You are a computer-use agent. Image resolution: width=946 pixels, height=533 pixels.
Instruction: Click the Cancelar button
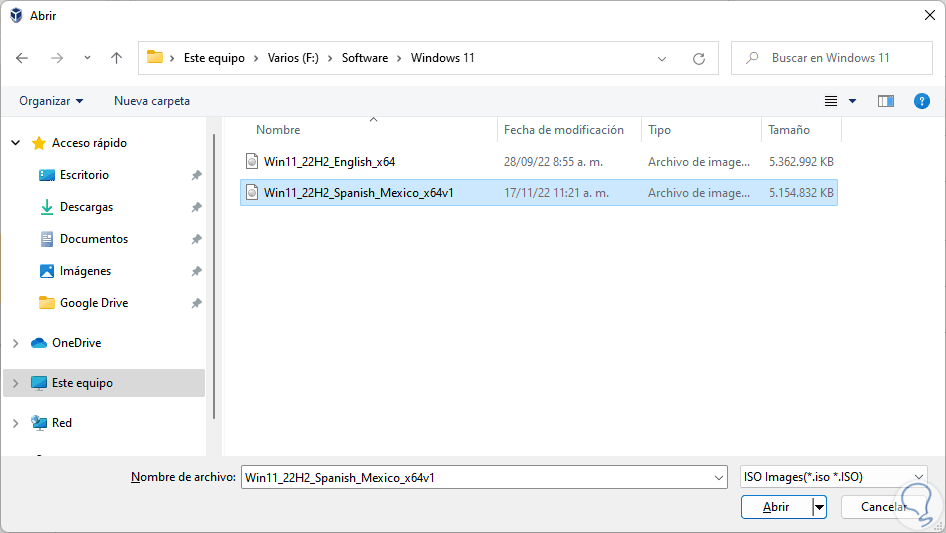click(x=884, y=507)
